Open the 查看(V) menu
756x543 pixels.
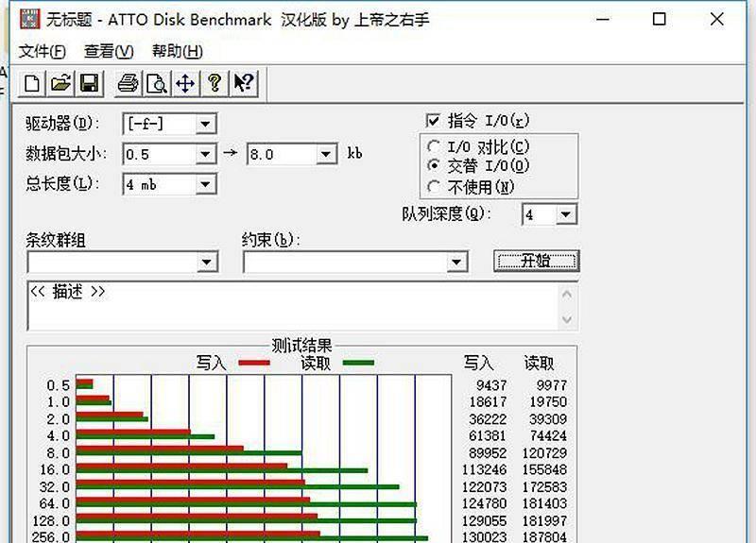[x=109, y=51]
